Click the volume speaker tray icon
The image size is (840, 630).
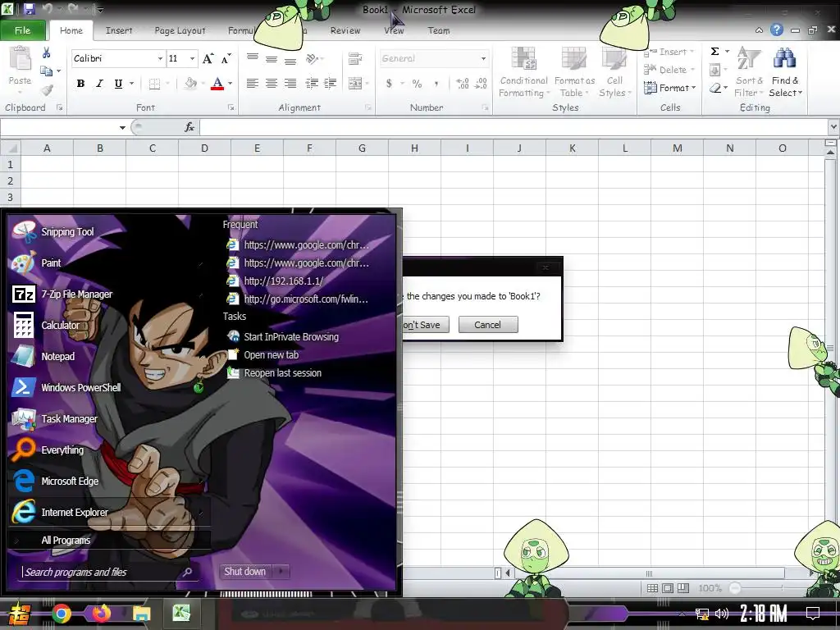click(x=722, y=614)
